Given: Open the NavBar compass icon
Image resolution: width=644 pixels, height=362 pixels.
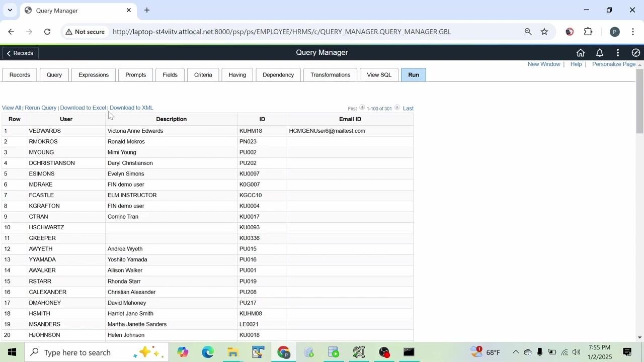Looking at the screenshot, I should click(636, 53).
